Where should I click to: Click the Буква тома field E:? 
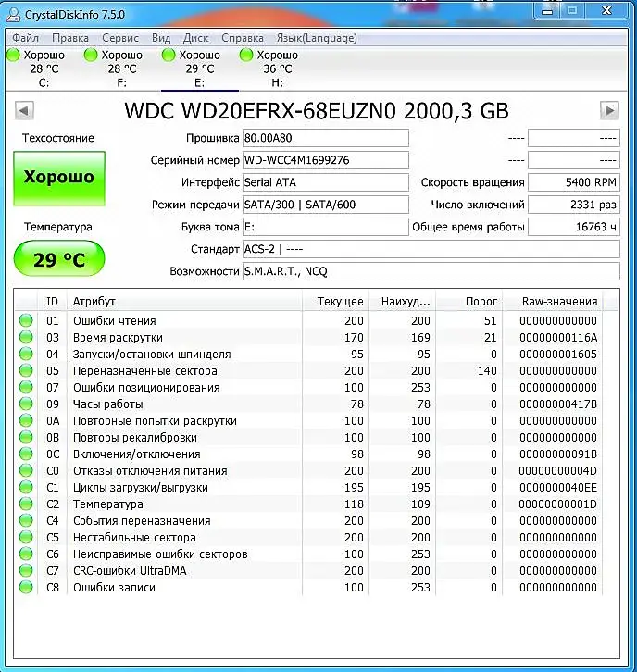tap(326, 227)
